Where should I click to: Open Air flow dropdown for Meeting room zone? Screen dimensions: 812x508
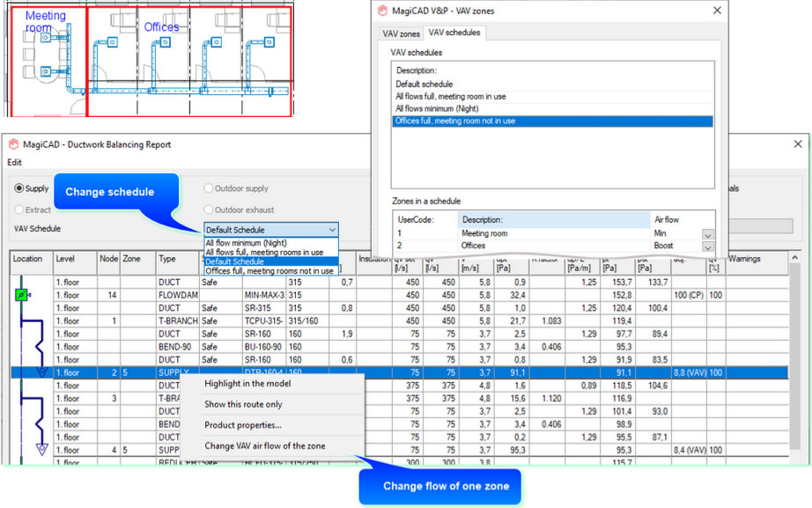click(708, 234)
